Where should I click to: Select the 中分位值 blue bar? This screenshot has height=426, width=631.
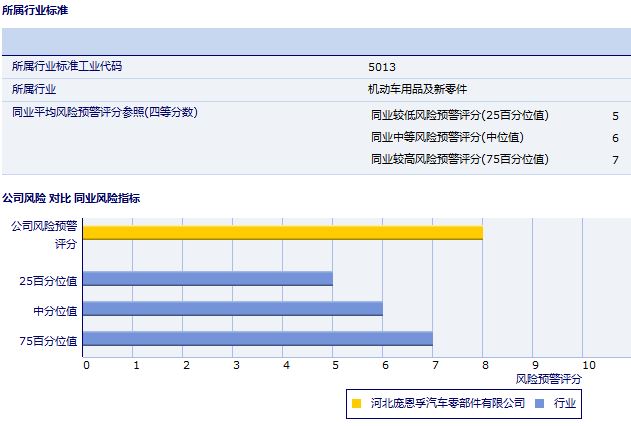click(233, 309)
